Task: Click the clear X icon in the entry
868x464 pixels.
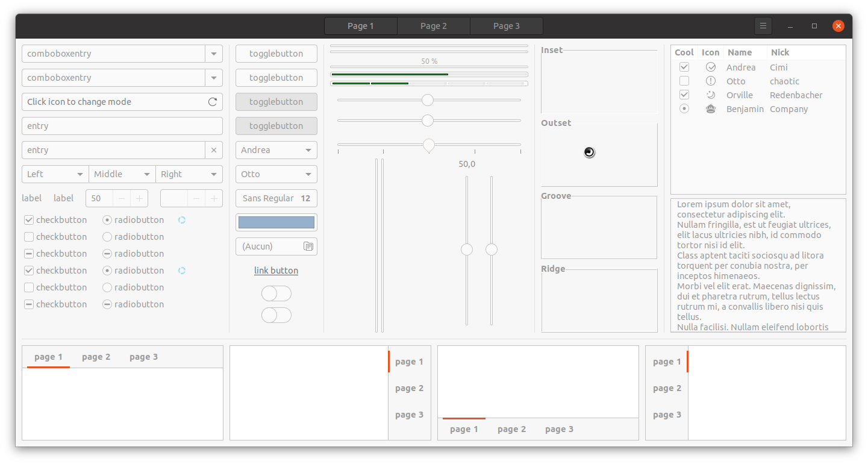Action: [214, 150]
